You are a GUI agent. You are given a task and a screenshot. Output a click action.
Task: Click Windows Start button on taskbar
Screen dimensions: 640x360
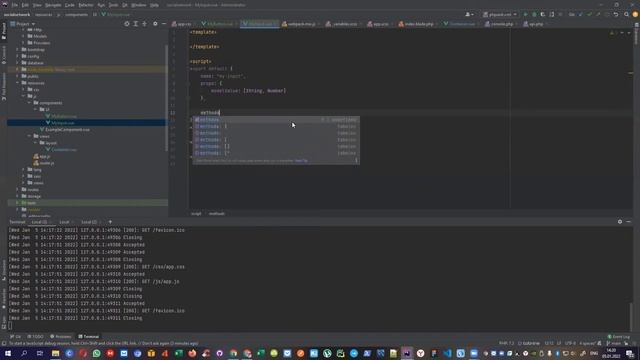[8, 353]
